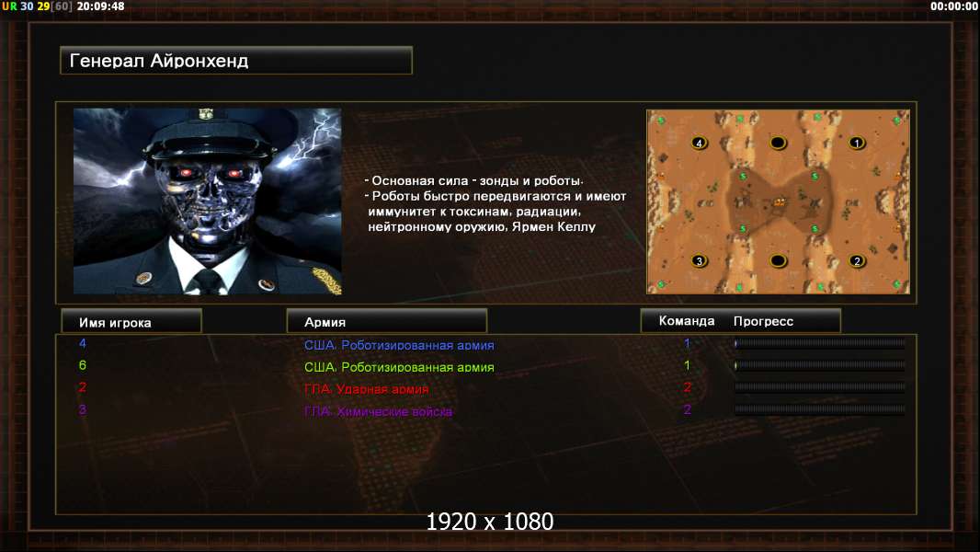This screenshot has height=552, width=980.
Task: Click the Генерал Айронхенд title bar
Action: click(x=236, y=61)
